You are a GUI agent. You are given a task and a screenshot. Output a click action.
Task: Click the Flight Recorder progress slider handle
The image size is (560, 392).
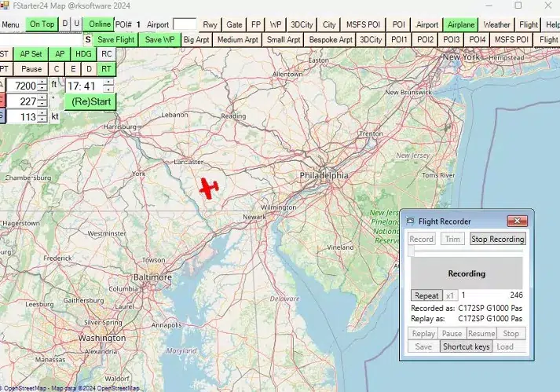(411, 251)
